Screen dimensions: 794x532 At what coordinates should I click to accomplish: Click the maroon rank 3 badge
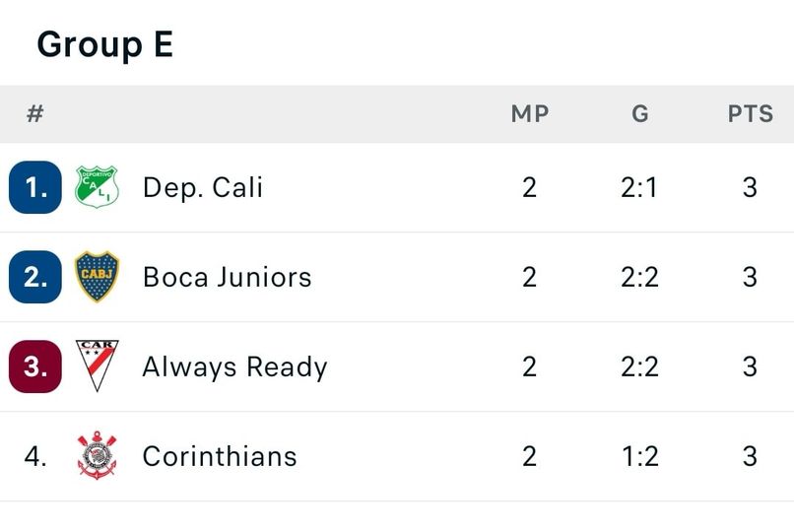pyautogui.click(x=35, y=366)
